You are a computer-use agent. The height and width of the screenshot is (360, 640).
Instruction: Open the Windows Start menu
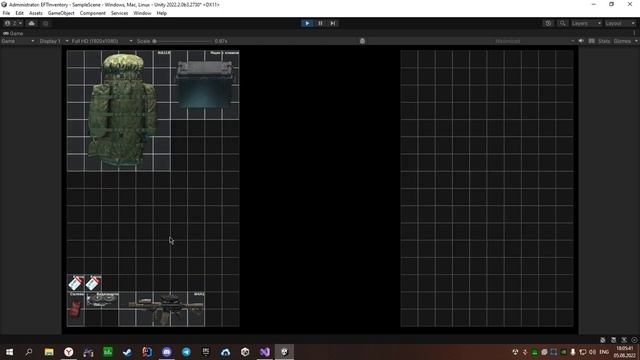tap(9, 352)
